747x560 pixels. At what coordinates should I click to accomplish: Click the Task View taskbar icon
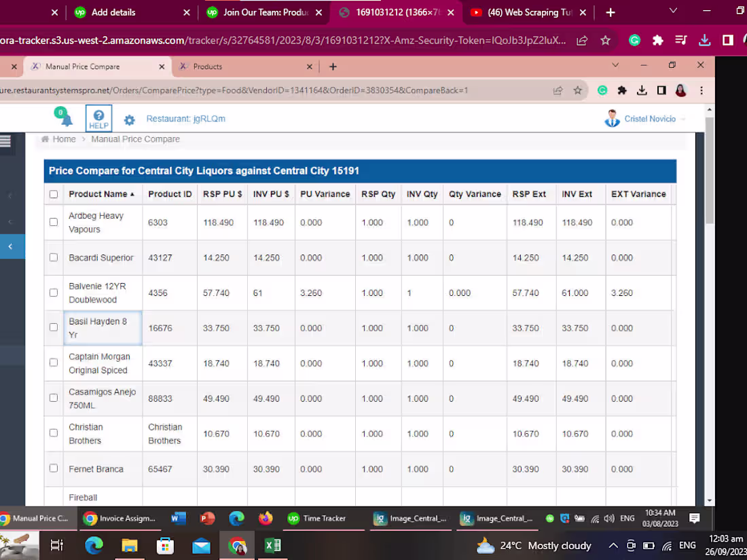56,545
